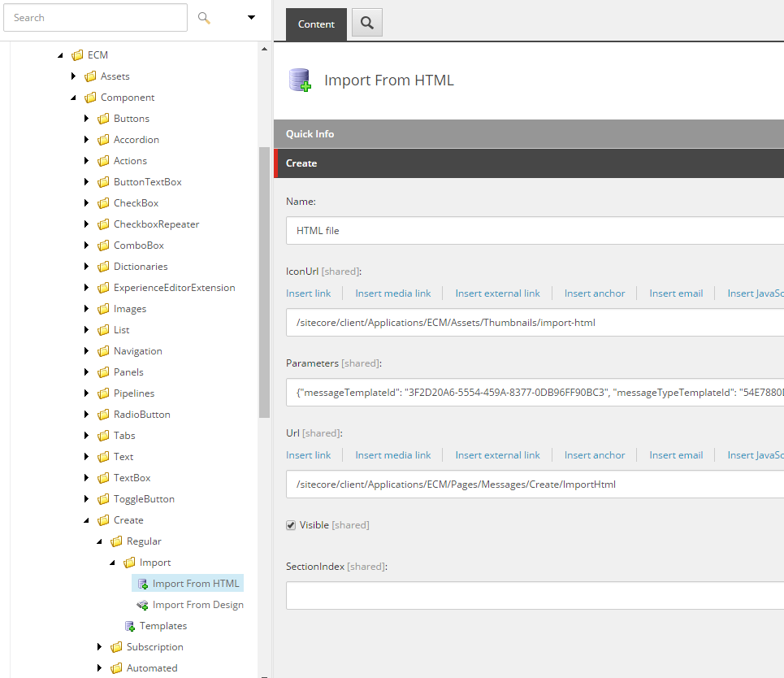Click the Pipelines folder icon

click(103, 393)
